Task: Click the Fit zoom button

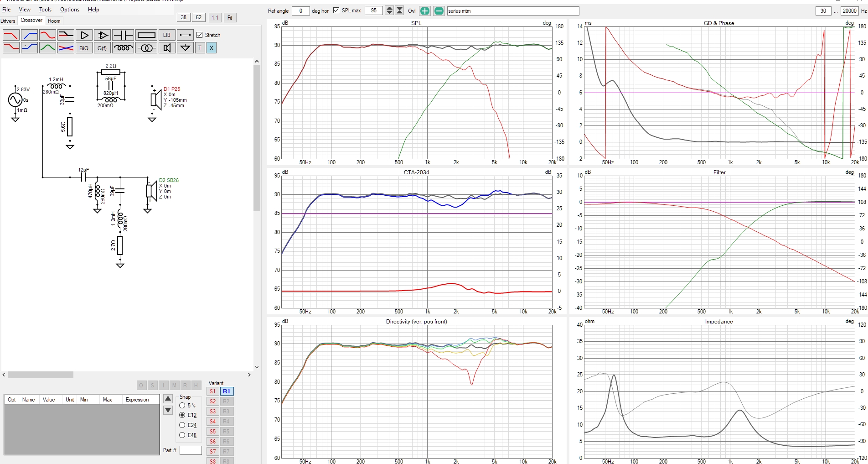Action: 230,17
